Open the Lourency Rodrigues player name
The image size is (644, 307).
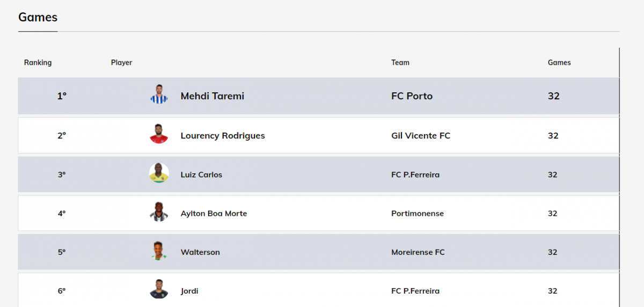(222, 136)
